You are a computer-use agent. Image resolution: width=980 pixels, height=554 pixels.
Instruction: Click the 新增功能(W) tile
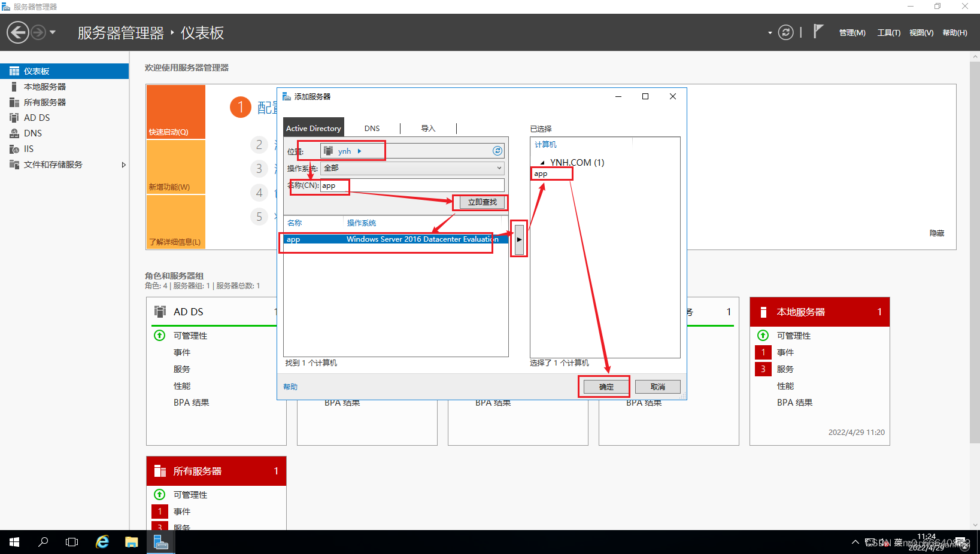point(176,167)
